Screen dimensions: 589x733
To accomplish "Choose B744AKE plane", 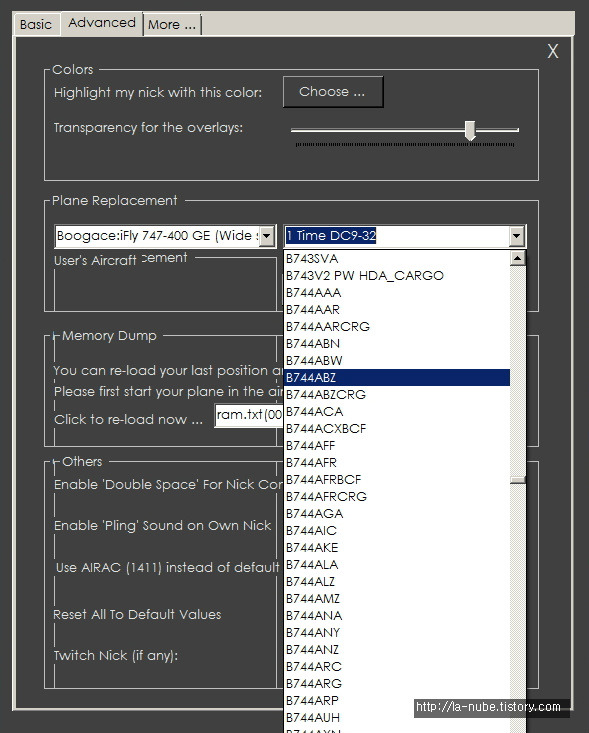I will coord(396,547).
